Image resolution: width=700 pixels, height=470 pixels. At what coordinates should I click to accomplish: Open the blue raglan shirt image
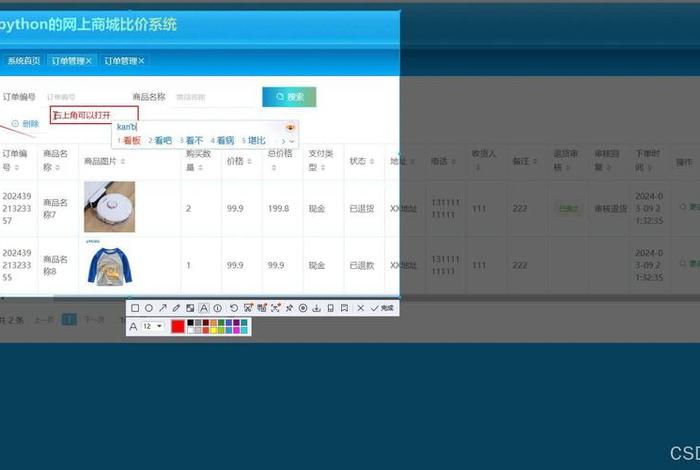coord(109,263)
